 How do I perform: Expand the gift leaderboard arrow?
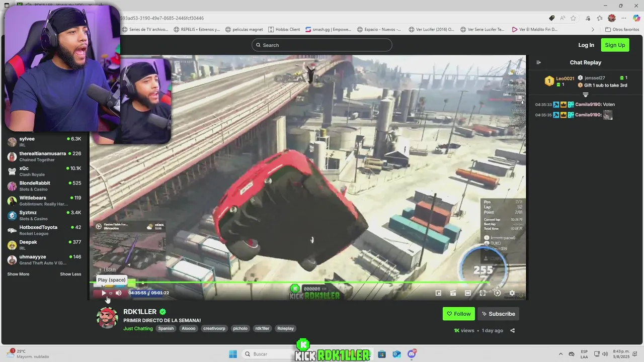coord(586,95)
